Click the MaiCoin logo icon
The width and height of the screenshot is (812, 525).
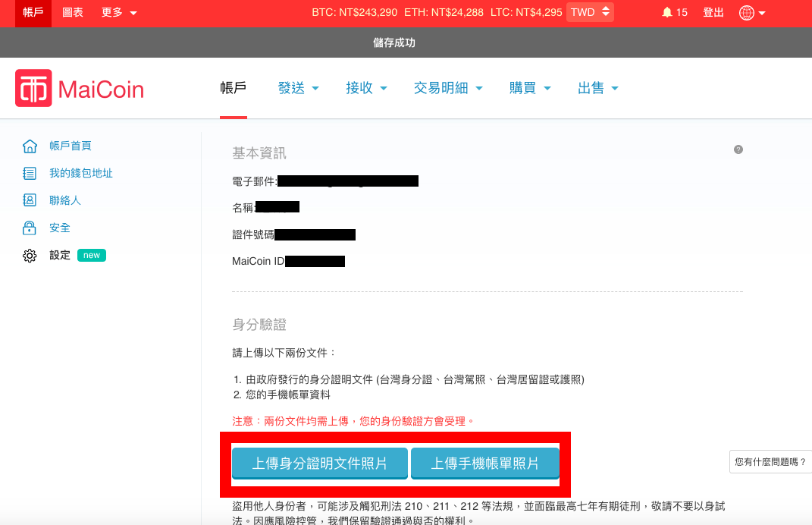tap(33, 88)
